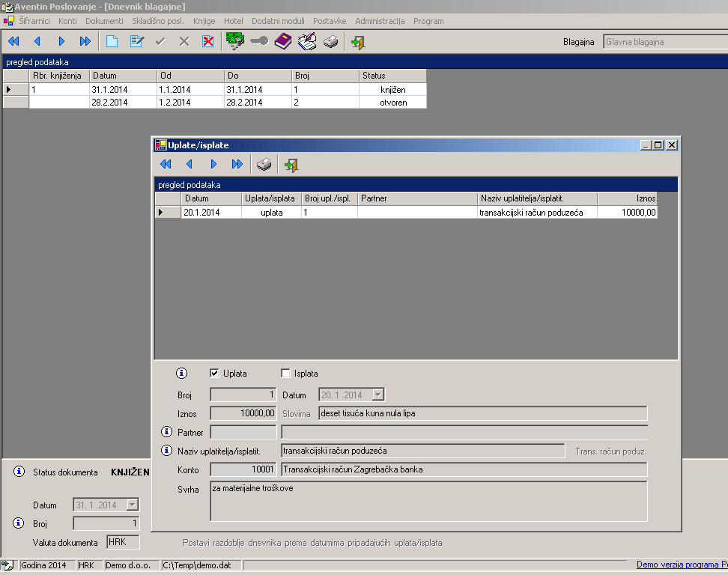Enable the Isplata checkbox
Image resolution: width=728 pixels, height=575 pixels.
(285, 373)
